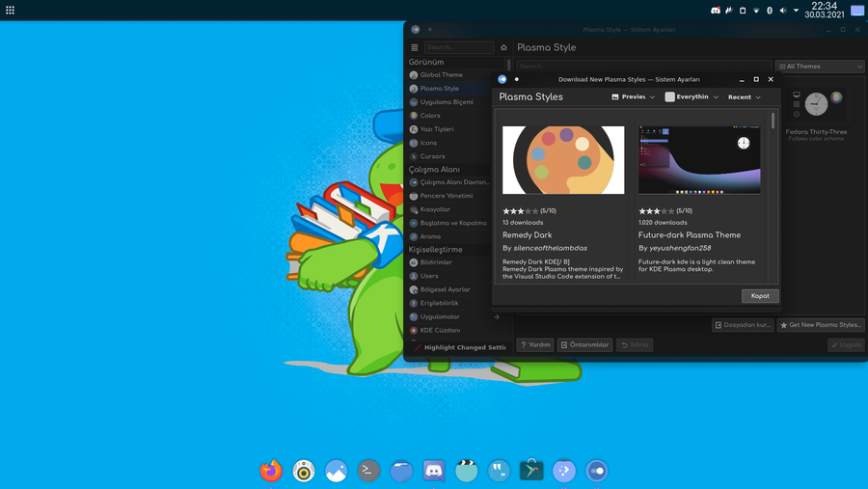Open Colors settings in the sidebar
The height and width of the screenshot is (489, 868).
tap(430, 115)
